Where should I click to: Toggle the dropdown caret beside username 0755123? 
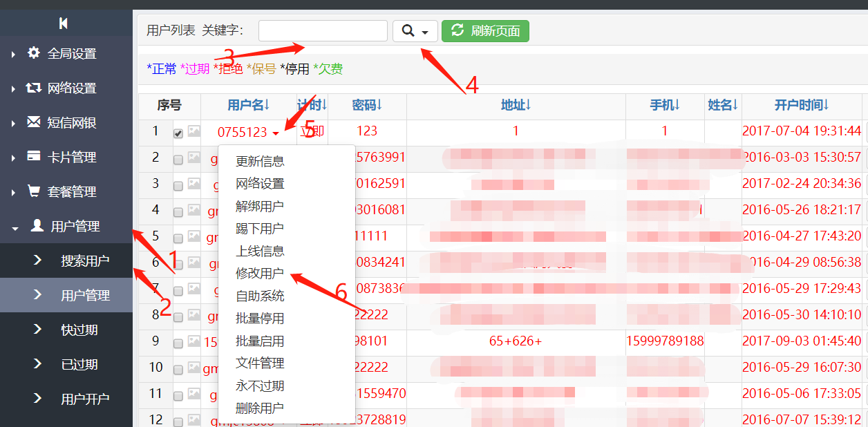(x=276, y=133)
